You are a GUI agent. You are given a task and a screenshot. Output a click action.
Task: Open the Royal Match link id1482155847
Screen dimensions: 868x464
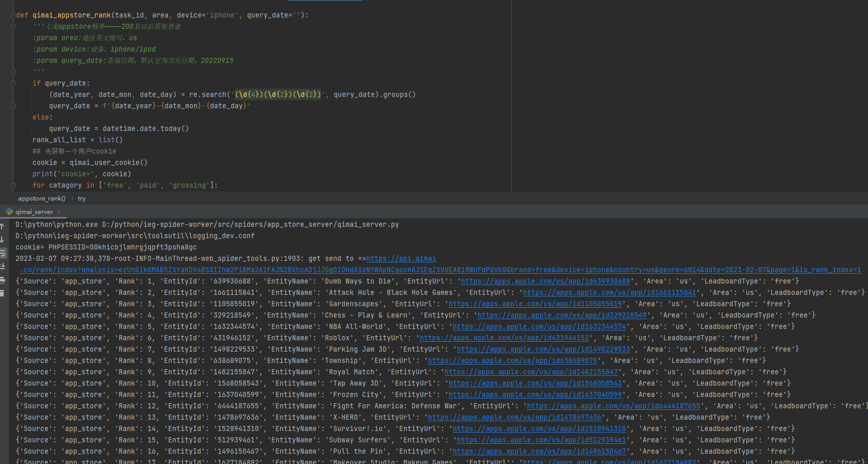point(531,372)
